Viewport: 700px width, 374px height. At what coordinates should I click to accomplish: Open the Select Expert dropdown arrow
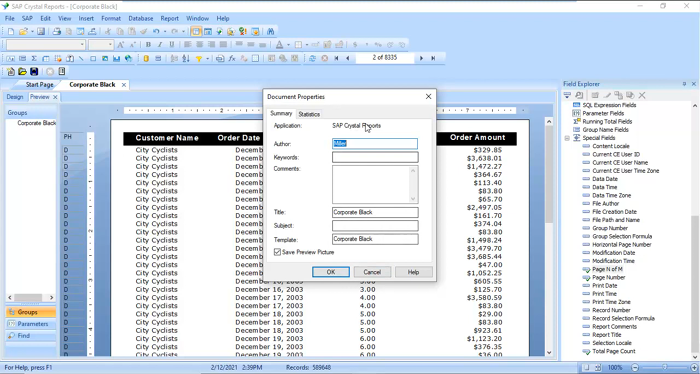(x=208, y=58)
